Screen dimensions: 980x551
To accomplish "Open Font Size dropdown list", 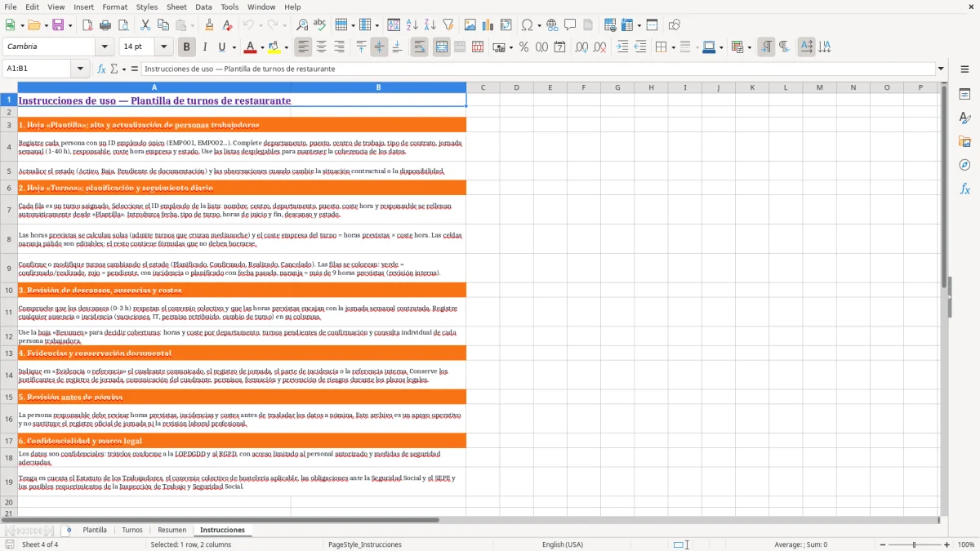I will (164, 47).
